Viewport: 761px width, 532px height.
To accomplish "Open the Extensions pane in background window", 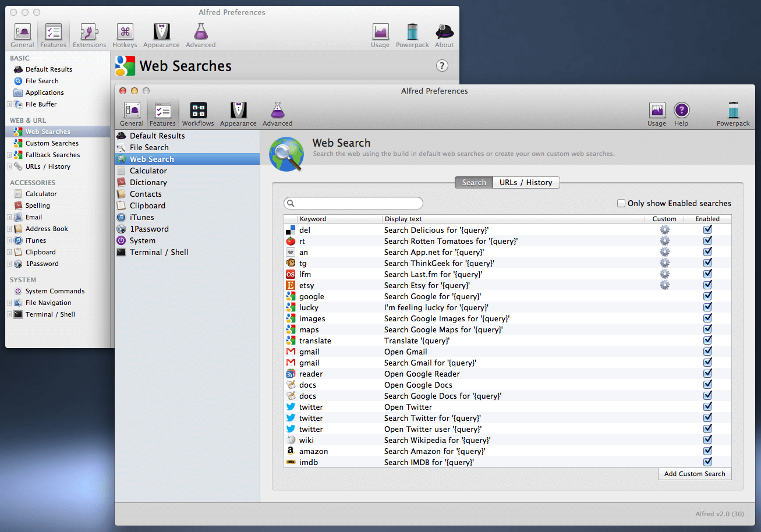I will (x=89, y=34).
